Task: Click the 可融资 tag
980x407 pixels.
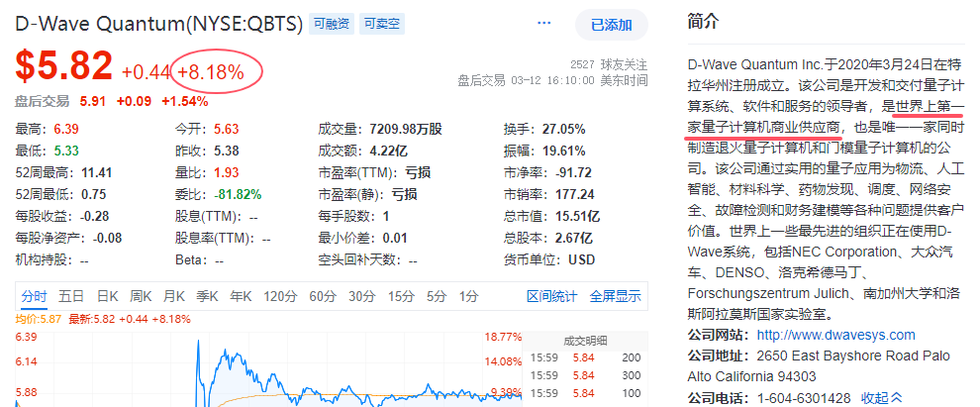Action: coord(332,25)
